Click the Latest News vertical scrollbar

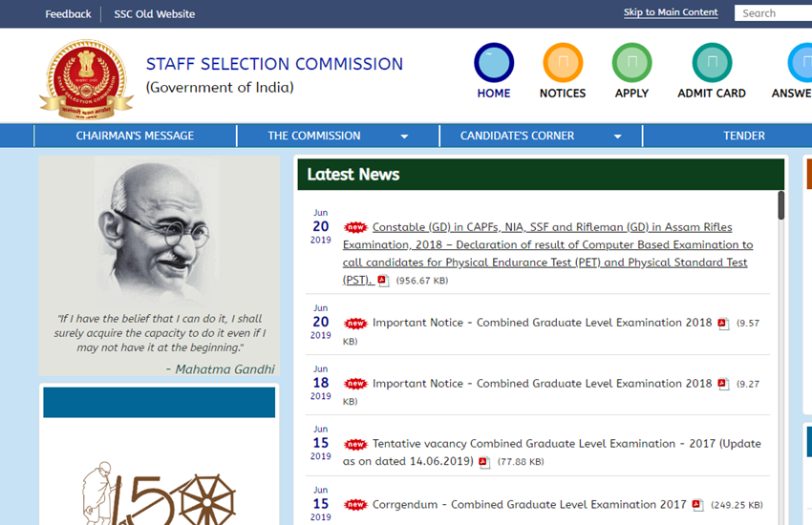(x=780, y=205)
